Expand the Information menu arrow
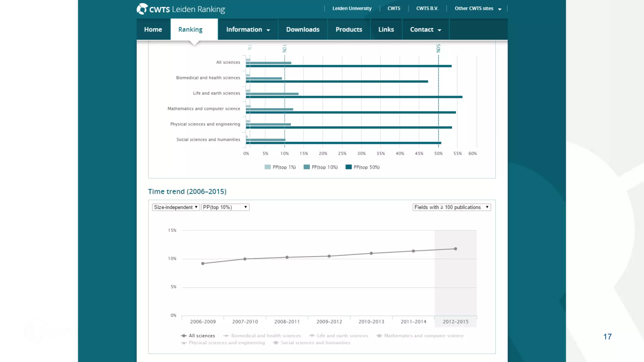Viewport: 644px width, 362px height. [x=268, y=30]
